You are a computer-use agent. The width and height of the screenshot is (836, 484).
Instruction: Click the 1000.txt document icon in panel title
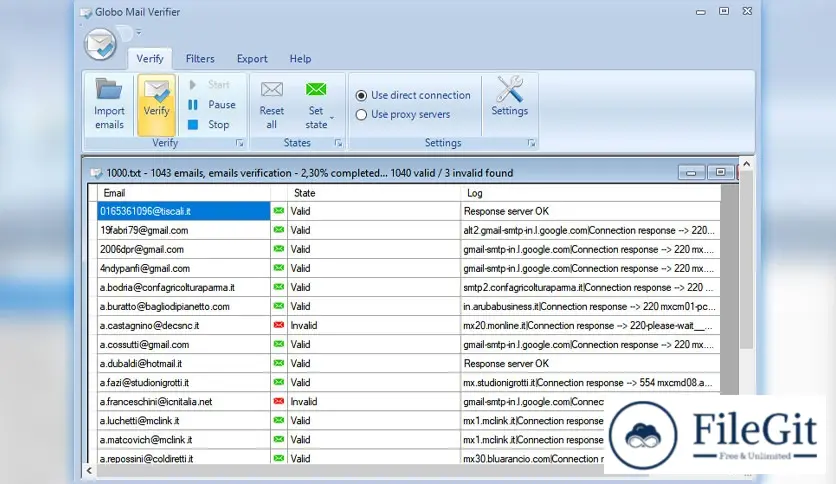(x=96, y=173)
